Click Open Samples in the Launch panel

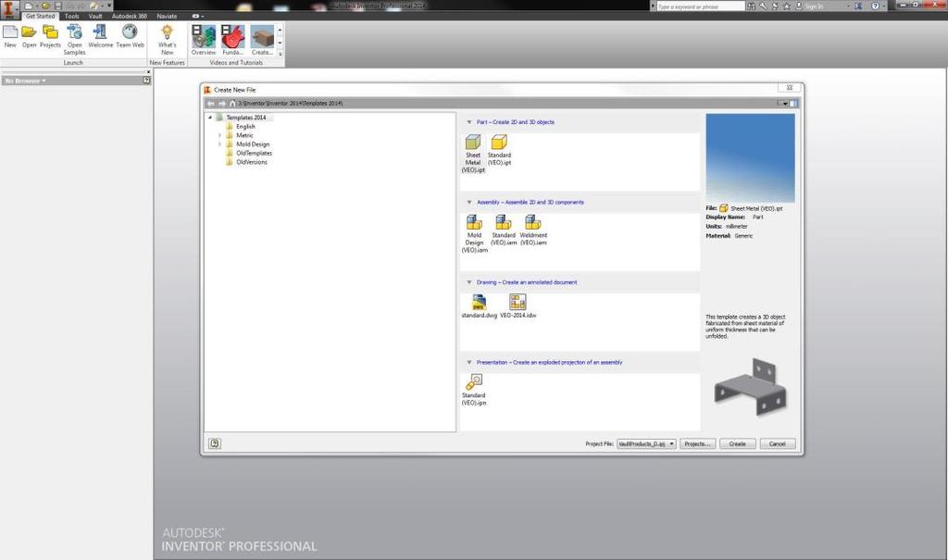pyautogui.click(x=74, y=39)
